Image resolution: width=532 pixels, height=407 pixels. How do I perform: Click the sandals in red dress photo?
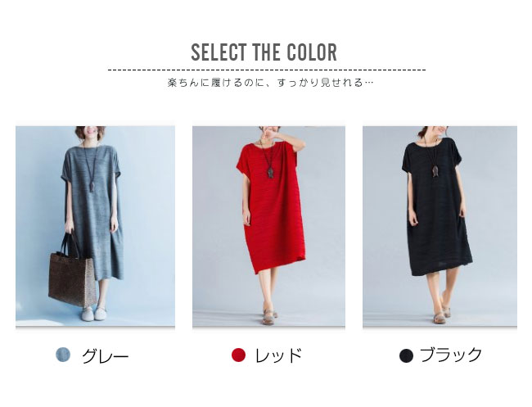(x=269, y=316)
